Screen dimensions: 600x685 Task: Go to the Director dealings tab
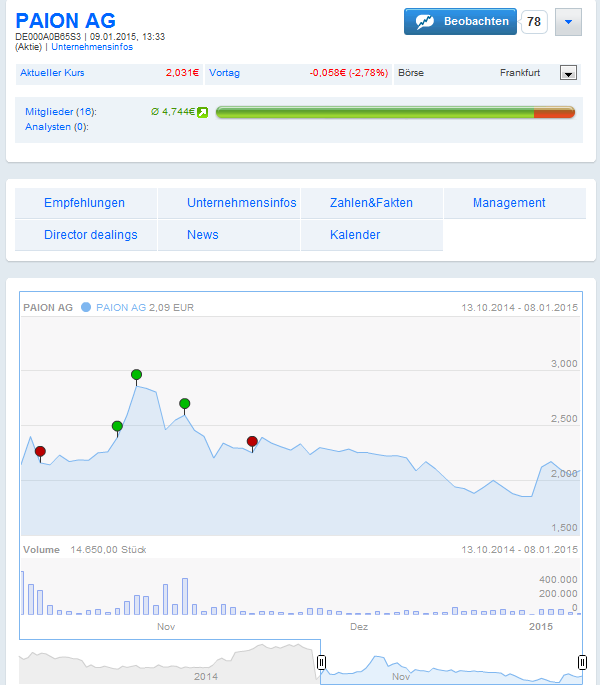pyautogui.click(x=90, y=235)
